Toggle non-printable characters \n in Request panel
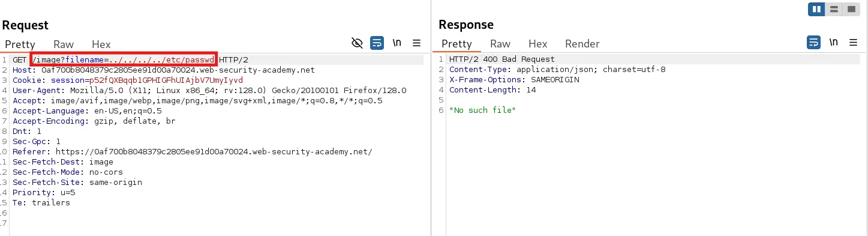The image size is (868, 236). coord(397,43)
